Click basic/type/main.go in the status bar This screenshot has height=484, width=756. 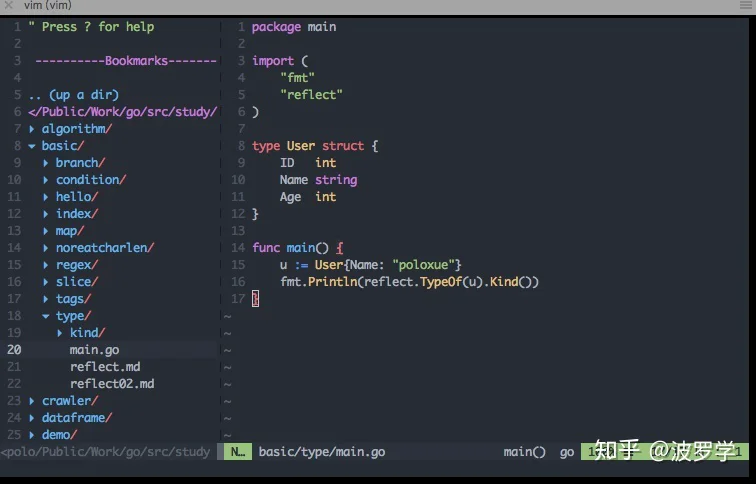coord(322,452)
